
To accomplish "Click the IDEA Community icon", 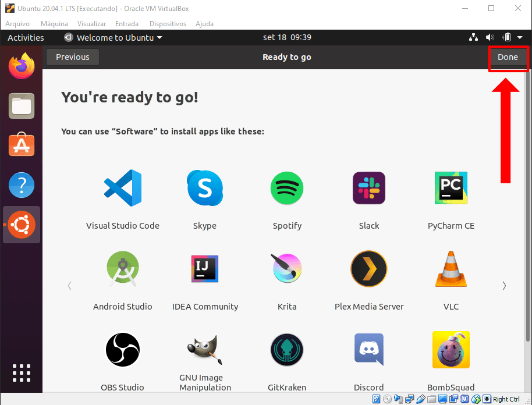I will 204,269.
